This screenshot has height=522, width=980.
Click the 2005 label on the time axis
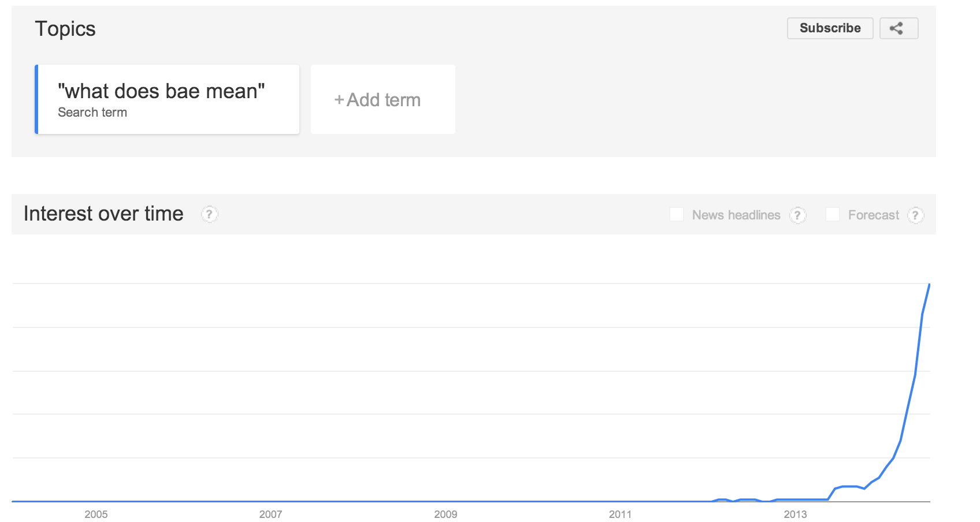[x=96, y=514]
